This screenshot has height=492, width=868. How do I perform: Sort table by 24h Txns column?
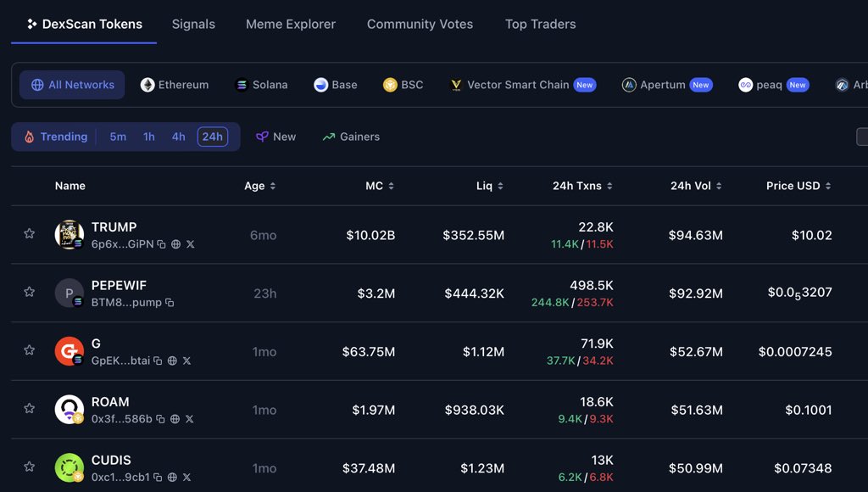[582, 186]
